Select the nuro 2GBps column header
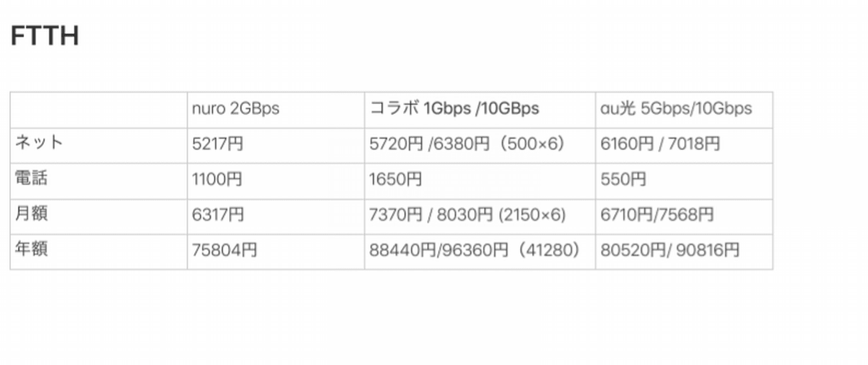 [x=275, y=110]
